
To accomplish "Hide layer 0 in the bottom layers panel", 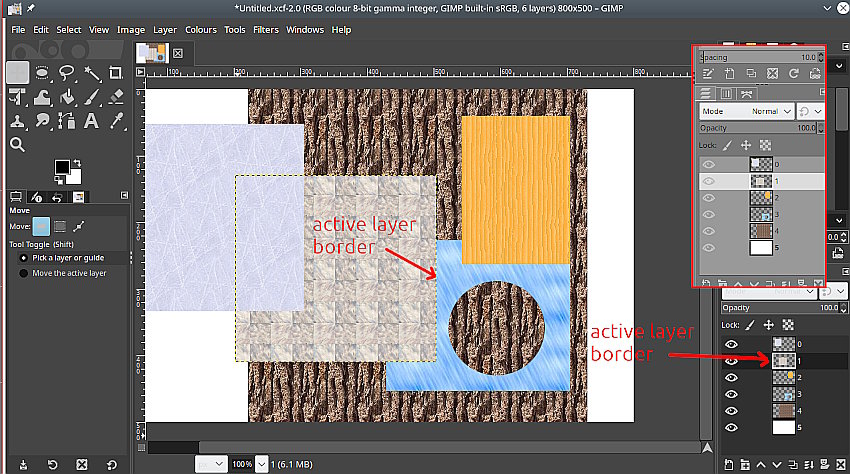I will 731,344.
